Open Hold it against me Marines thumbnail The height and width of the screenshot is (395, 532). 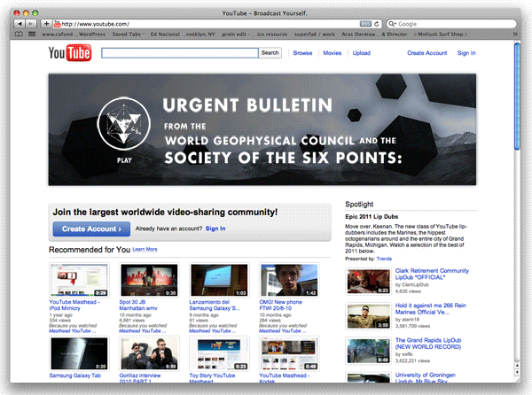[368, 316]
